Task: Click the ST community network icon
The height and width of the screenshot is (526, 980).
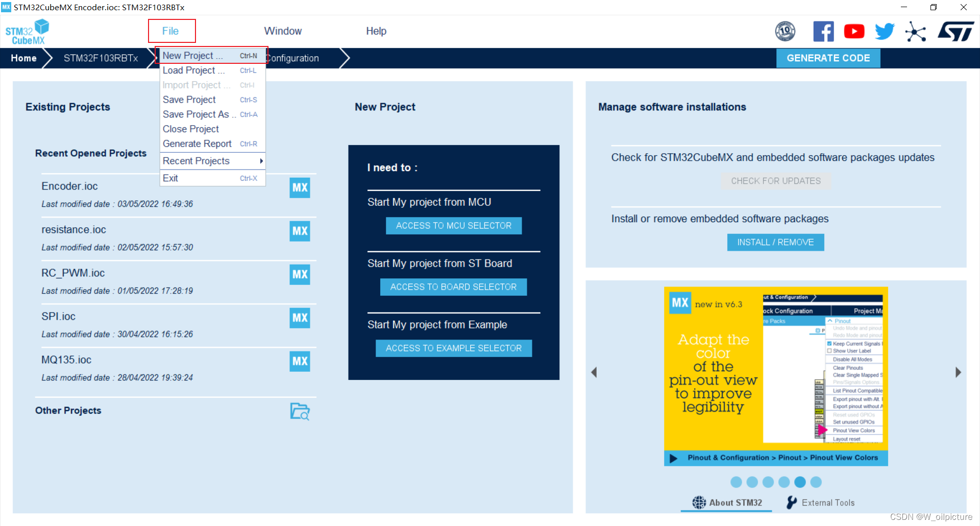Action: 916,32
